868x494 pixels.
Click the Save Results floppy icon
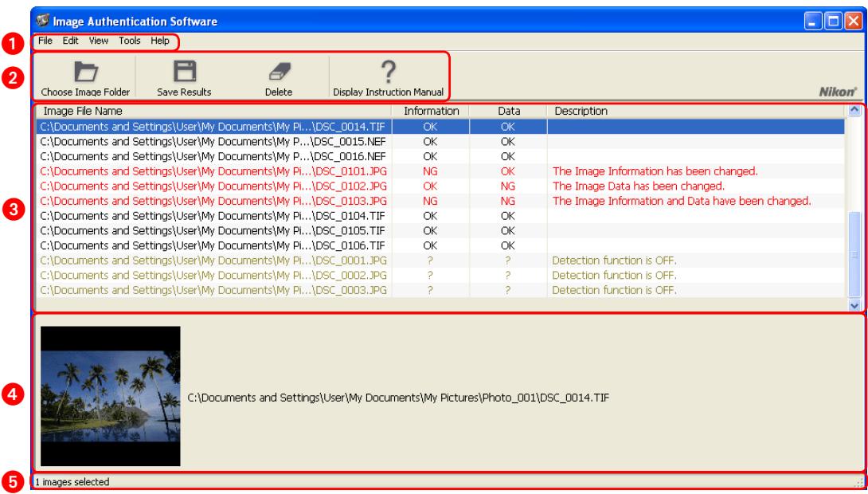click(x=184, y=72)
